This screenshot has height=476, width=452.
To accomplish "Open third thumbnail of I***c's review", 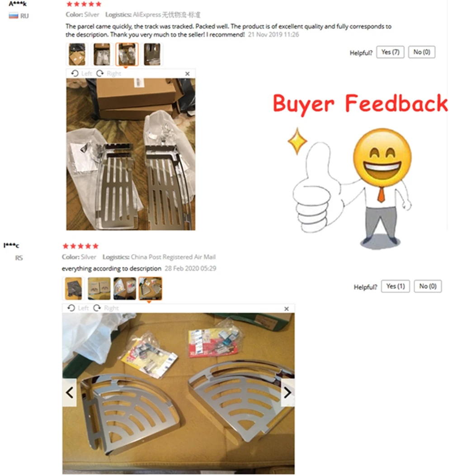I will tap(125, 288).
